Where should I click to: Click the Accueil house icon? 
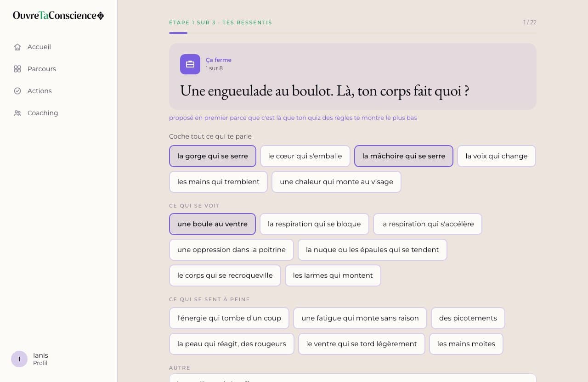[17, 47]
